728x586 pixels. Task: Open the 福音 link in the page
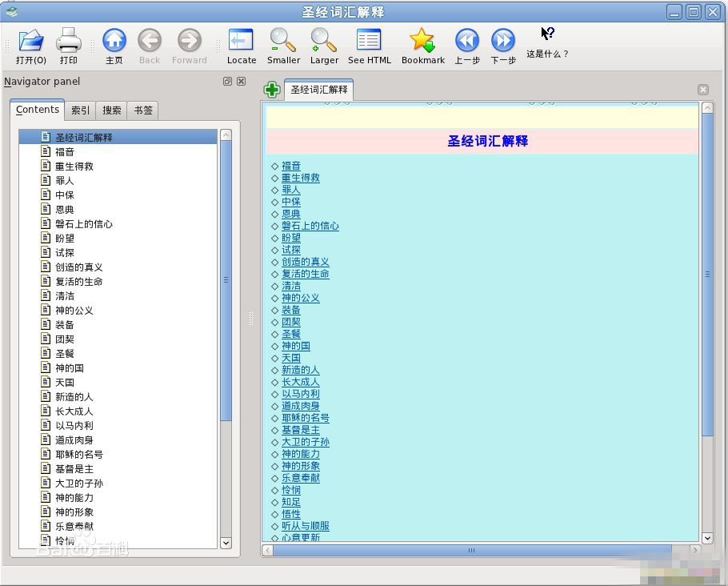(x=291, y=166)
